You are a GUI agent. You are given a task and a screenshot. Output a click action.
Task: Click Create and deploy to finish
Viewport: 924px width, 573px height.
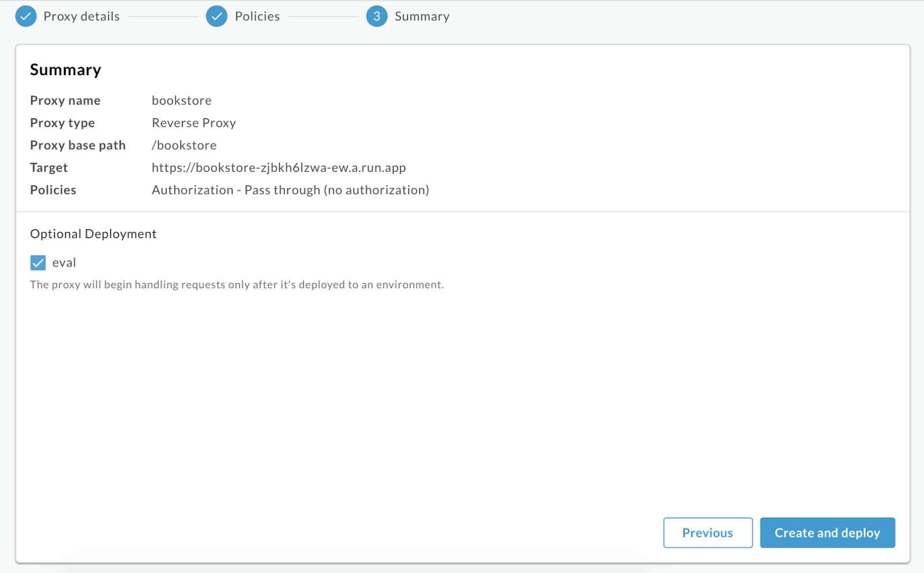[x=828, y=533]
